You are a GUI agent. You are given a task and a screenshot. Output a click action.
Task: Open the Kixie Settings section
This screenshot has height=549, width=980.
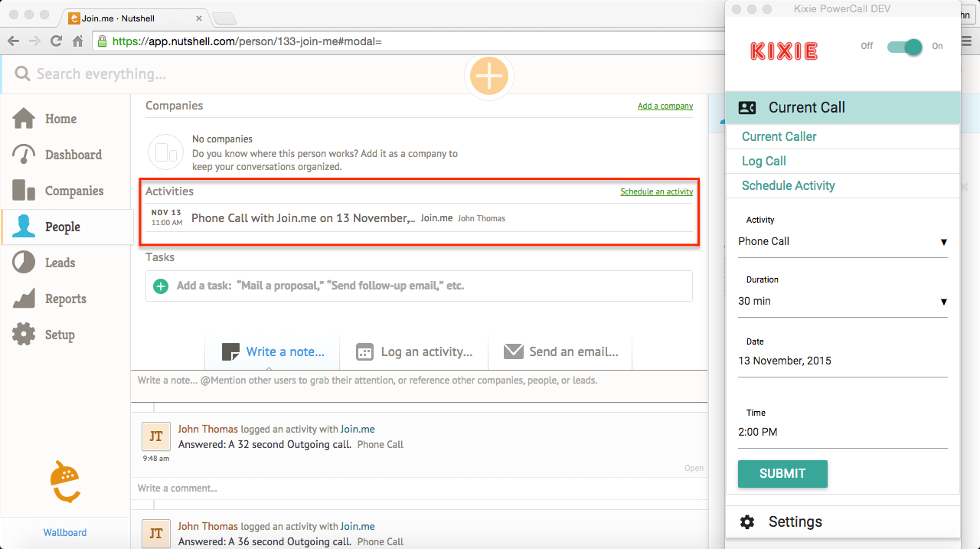click(843, 522)
